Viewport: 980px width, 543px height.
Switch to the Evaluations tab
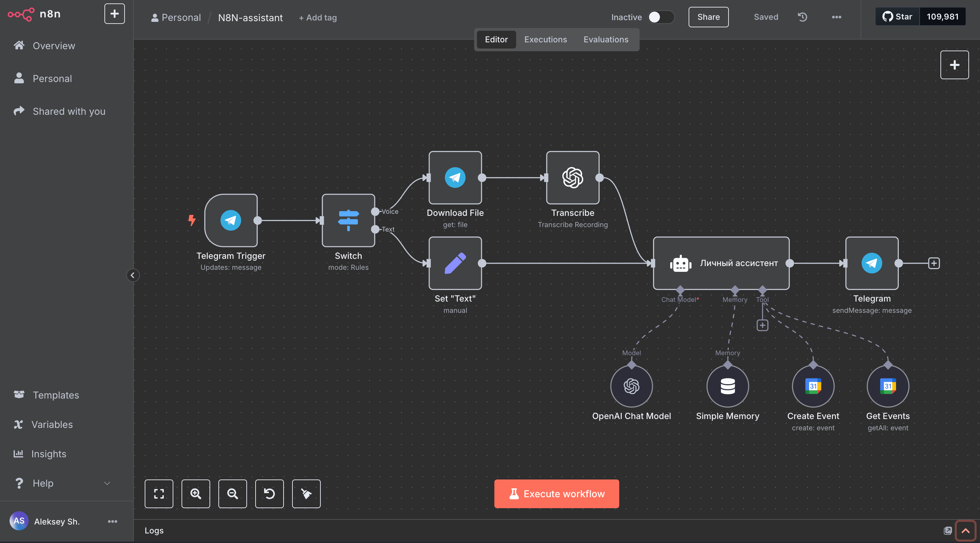[606, 39]
